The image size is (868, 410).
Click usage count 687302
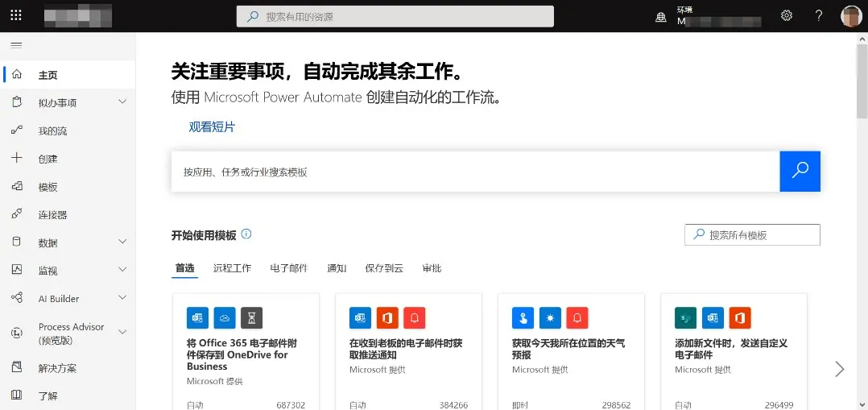pos(291,405)
